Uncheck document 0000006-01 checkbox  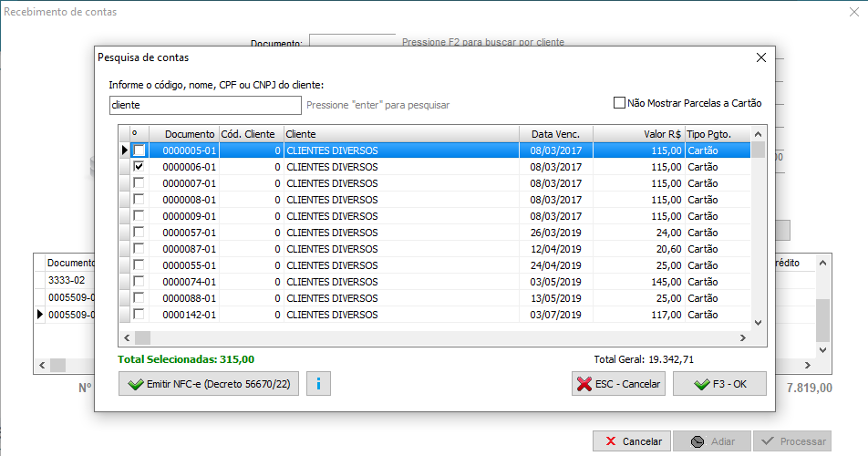pyautogui.click(x=139, y=167)
